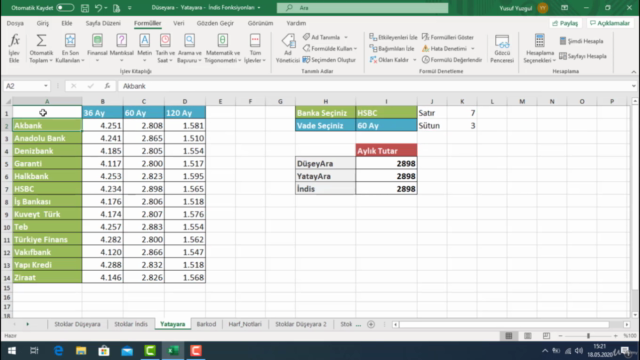
Task: Add a new sheet with plus icon
Action: click(x=371, y=324)
